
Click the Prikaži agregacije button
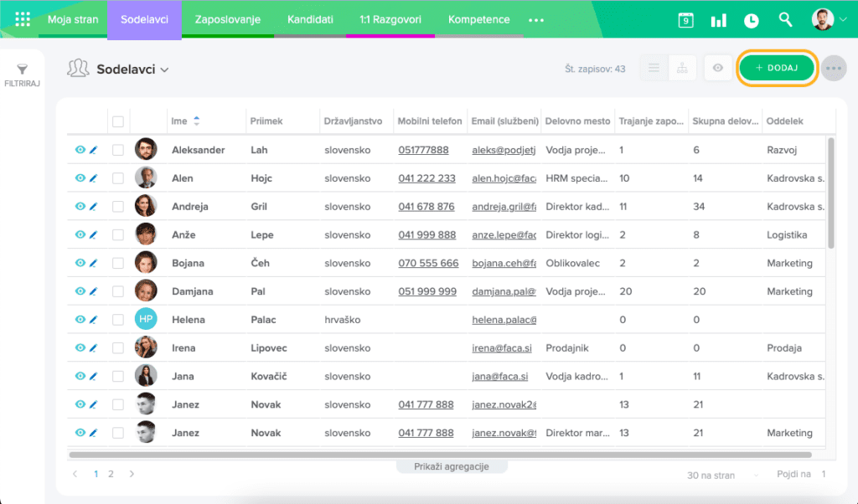[x=452, y=466]
